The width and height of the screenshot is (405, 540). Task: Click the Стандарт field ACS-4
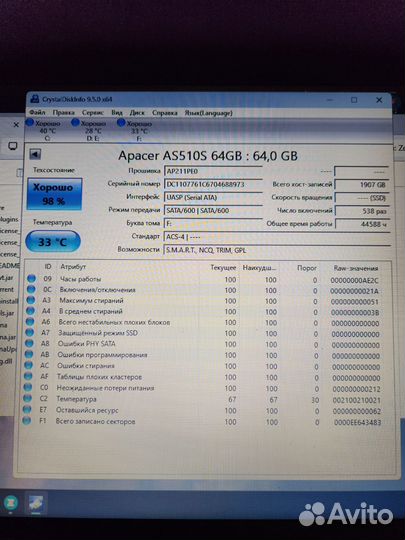pyautogui.click(x=277, y=237)
